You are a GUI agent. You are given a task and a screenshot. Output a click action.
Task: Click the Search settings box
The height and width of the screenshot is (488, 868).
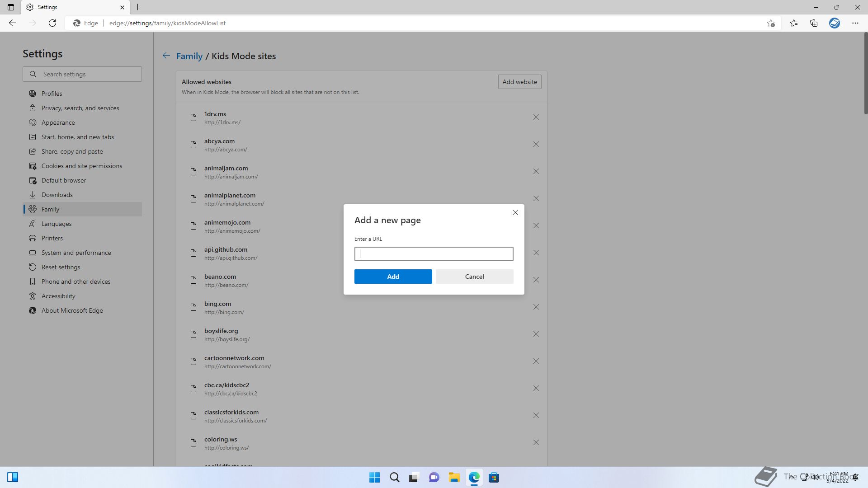coord(82,74)
